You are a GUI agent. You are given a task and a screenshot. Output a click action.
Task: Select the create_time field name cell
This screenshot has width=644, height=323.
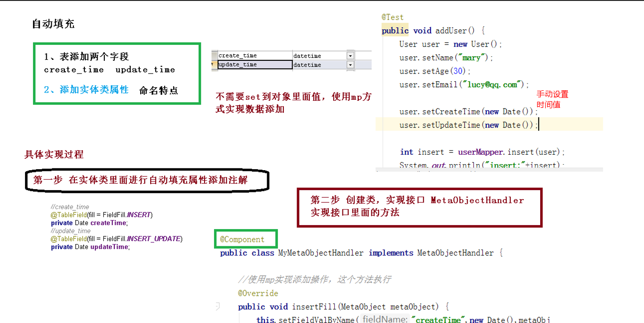tap(255, 55)
